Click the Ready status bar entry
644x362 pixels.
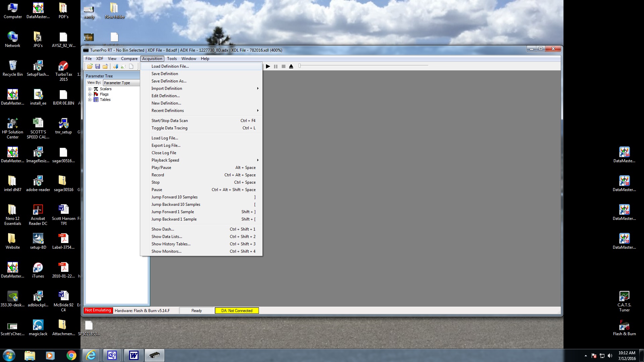197,311
